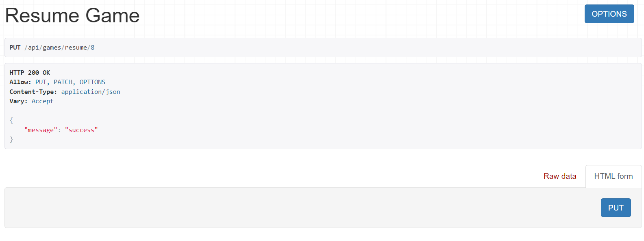
Task: Click the /api/games/resume/8 URL path
Action: 59,48
